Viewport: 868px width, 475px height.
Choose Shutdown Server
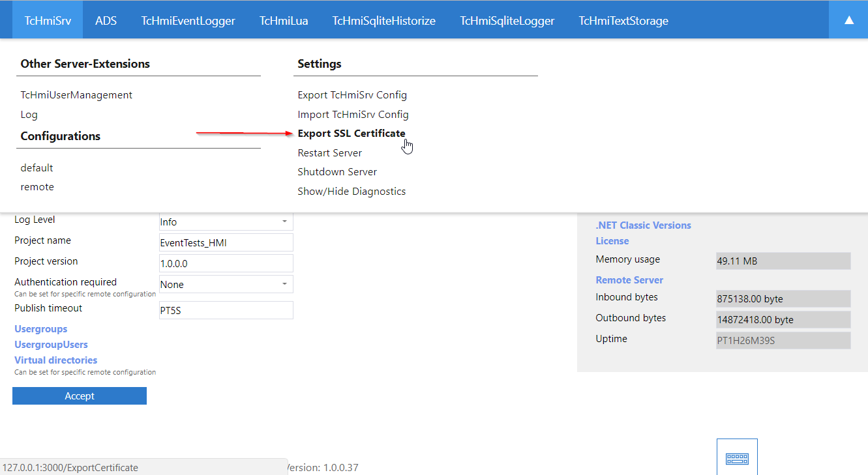tap(337, 172)
